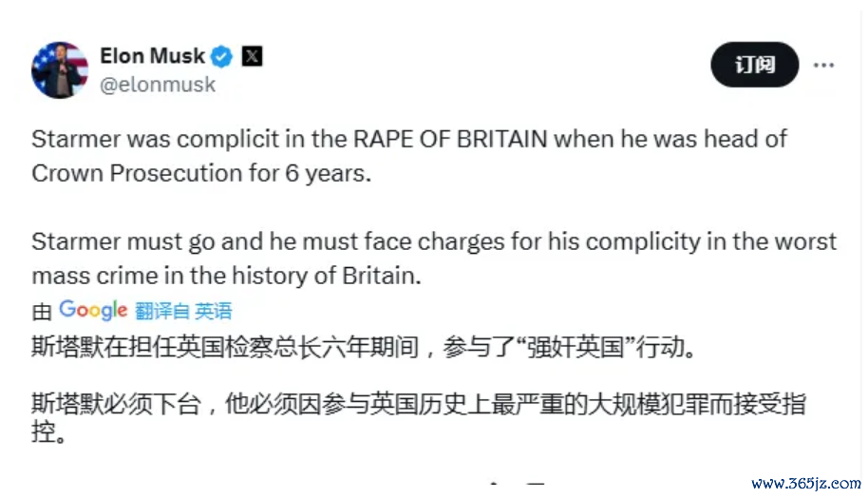Viewport: 868px width, 498px height.
Task: Click the trailing 控。 on the last line
Action: 49,432
